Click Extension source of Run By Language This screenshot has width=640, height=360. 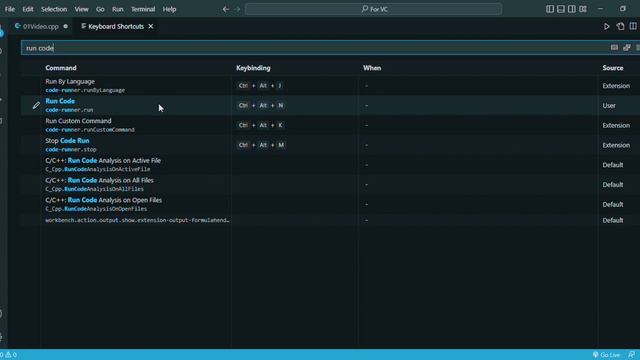pos(616,86)
